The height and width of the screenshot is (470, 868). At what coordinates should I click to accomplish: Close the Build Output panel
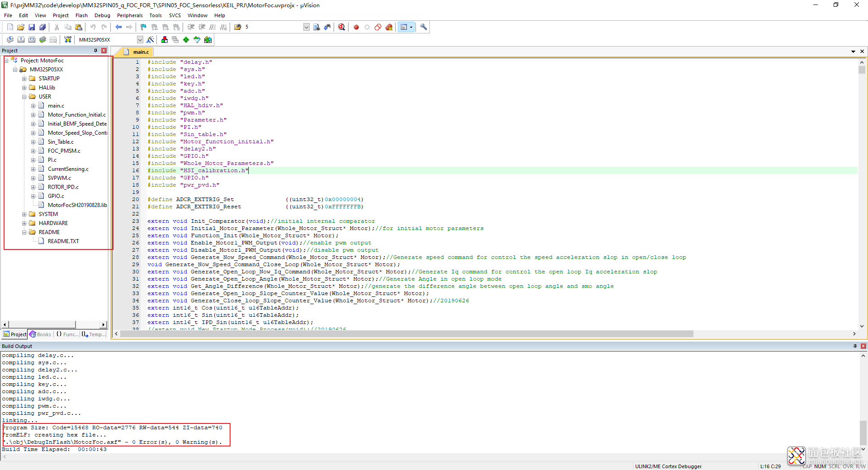[x=863, y=346]
